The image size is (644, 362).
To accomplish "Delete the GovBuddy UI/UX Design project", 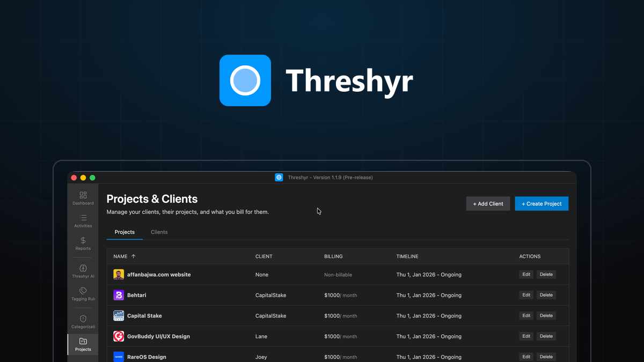I will pyautogui.click(x=546, y=336).
